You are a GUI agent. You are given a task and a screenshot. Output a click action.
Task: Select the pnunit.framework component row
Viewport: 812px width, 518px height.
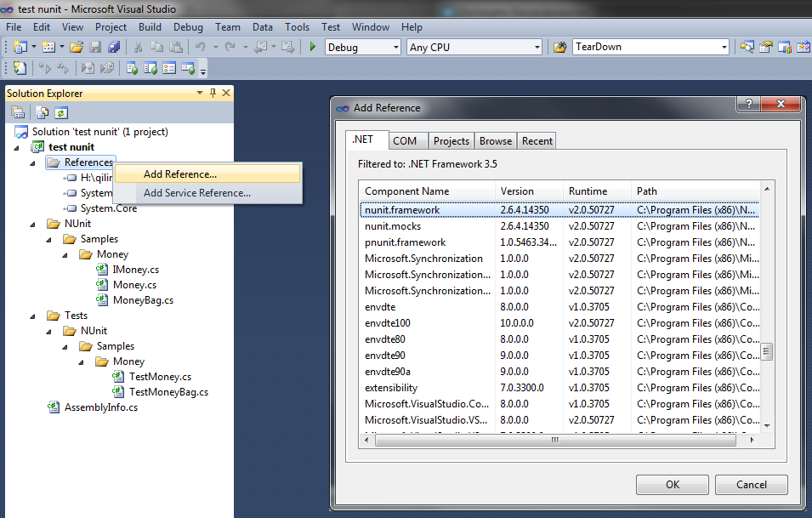[x=560, y=242]
